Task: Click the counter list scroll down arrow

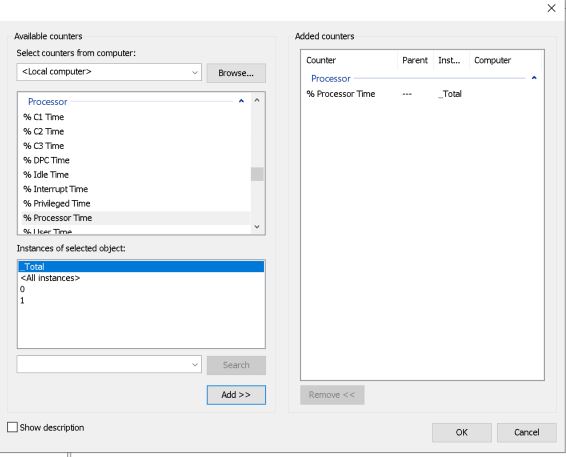Action: [257, 227]
